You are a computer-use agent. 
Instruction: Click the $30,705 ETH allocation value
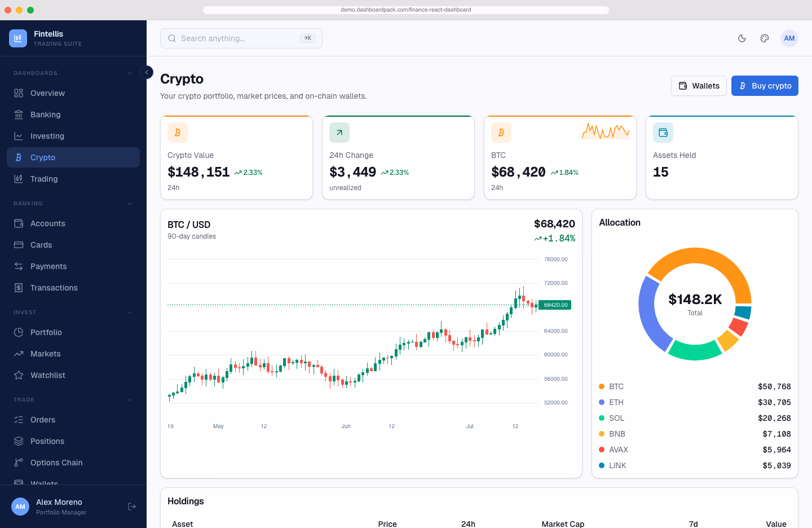(774, 402)
